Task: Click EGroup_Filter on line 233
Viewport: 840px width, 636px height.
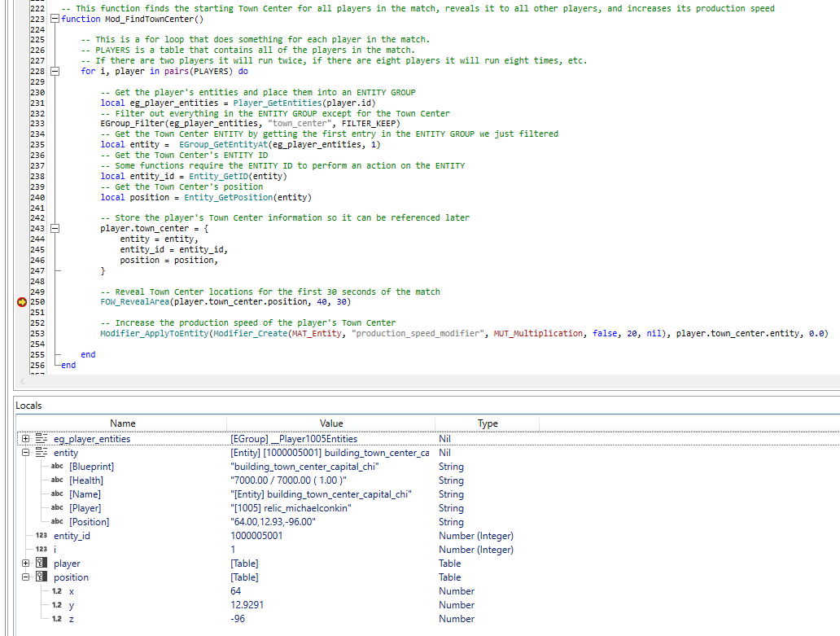Action: click(x=133, y=123)
